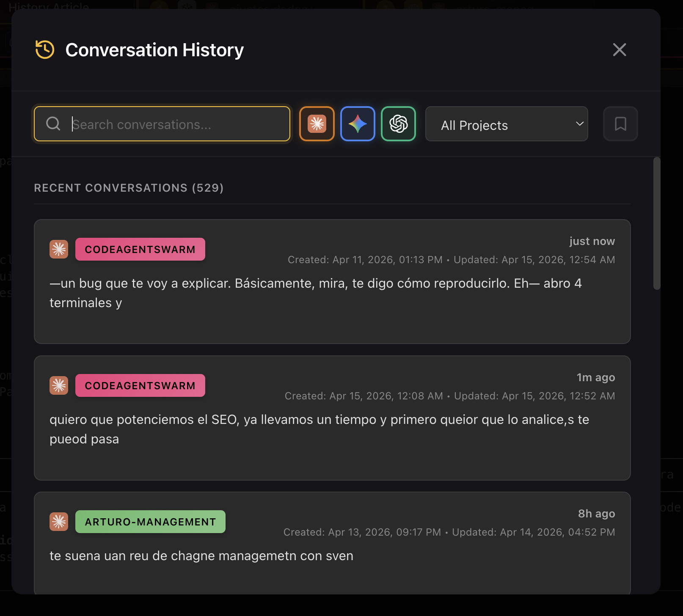The height and width of the screenshot is (616, 683).
Task: Click the timestamp showing 8h ago
Action: 596,513
